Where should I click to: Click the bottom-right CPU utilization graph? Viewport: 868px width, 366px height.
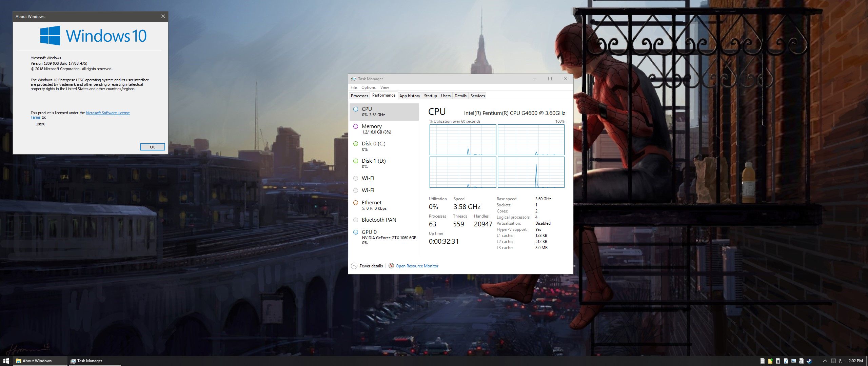coord(531,172)
